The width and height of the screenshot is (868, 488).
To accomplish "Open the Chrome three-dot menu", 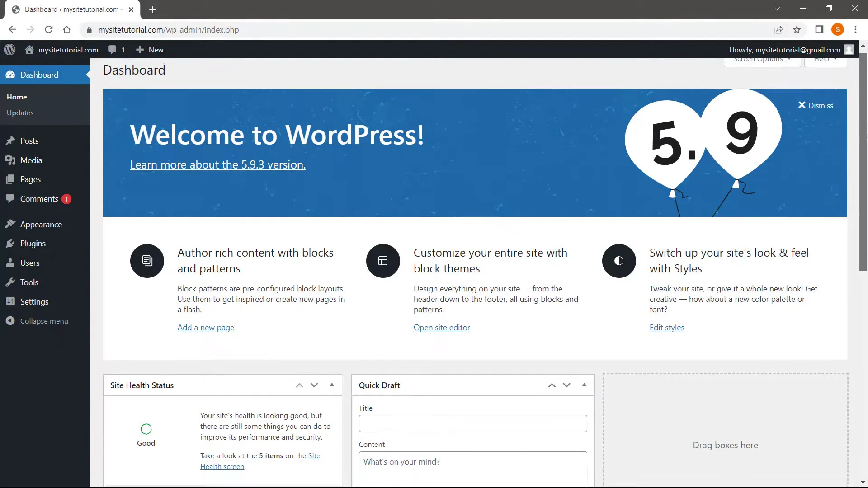I will [855, 30].
